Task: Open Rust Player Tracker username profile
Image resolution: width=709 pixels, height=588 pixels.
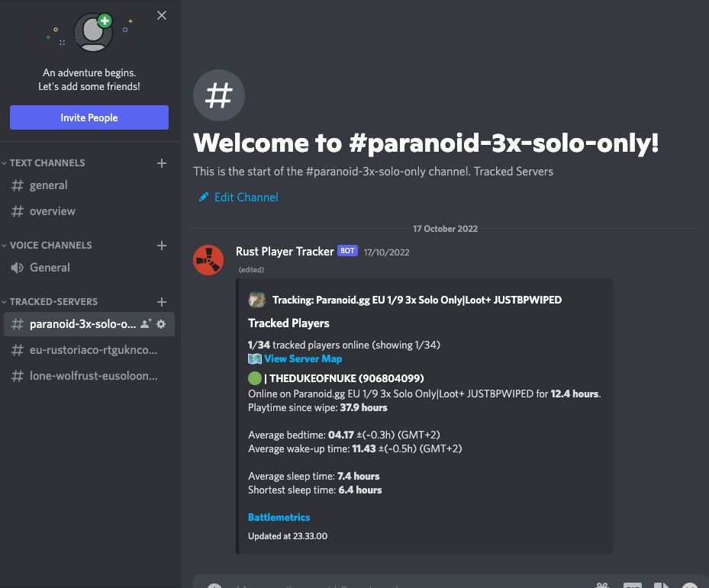Action: 285,251
